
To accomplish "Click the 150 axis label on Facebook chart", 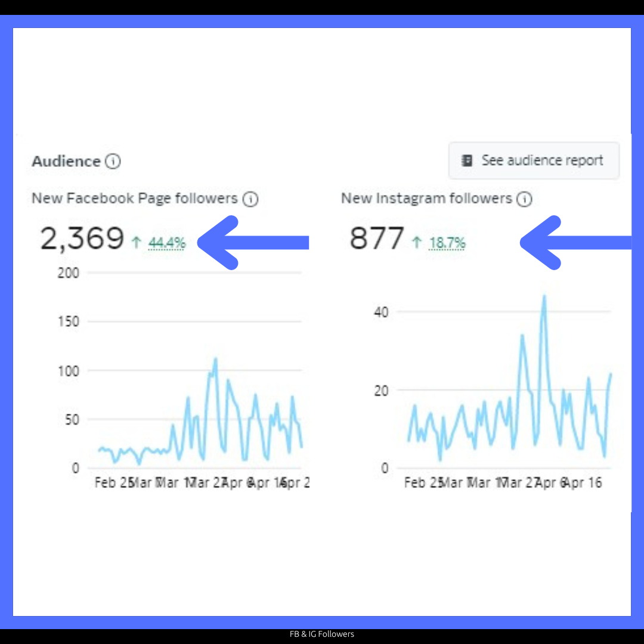I will point(68,321).
